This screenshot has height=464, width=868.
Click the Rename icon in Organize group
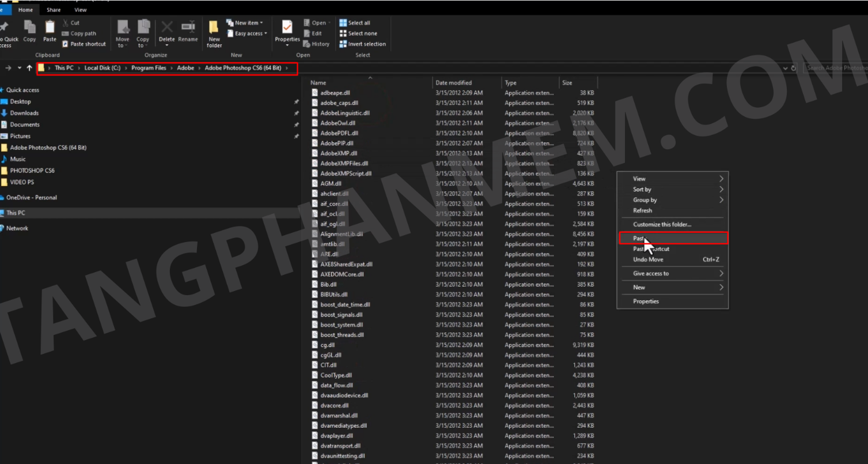(x=188, y=31)
